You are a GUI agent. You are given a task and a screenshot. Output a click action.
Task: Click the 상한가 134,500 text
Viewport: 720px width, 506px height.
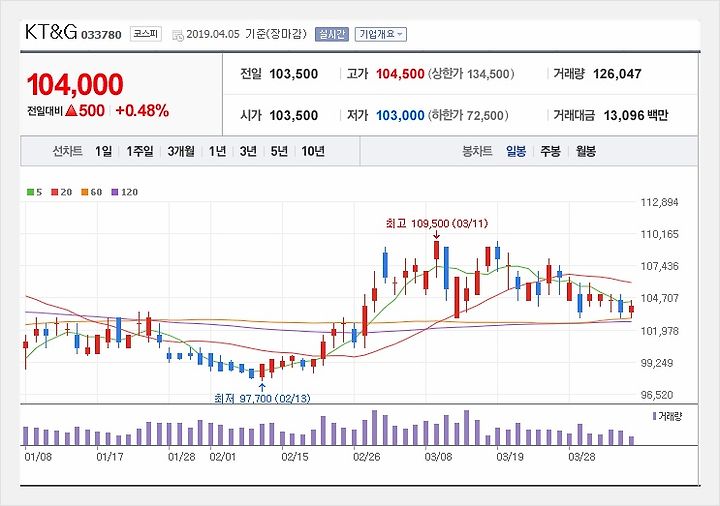[471, 74]
